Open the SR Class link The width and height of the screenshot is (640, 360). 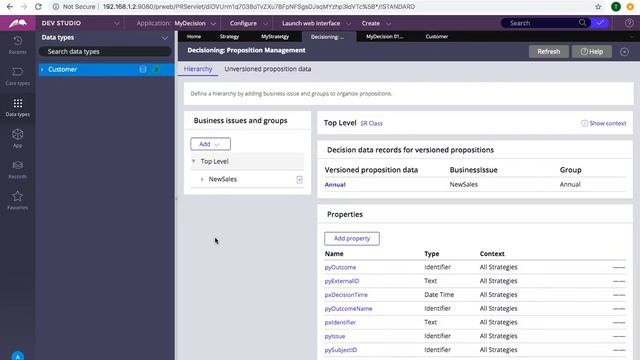[x=371, y=123]
